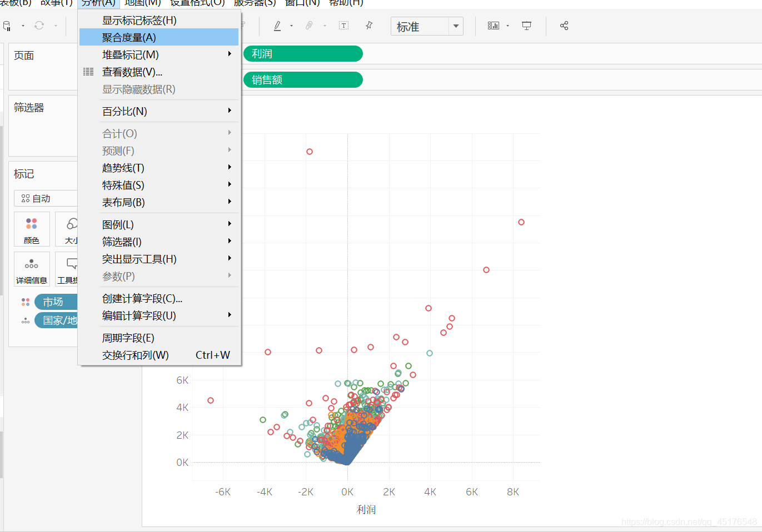762x532 pixels.
Task: Open the 筛选器(I) submenu
Action: click(x=159, y=242)
